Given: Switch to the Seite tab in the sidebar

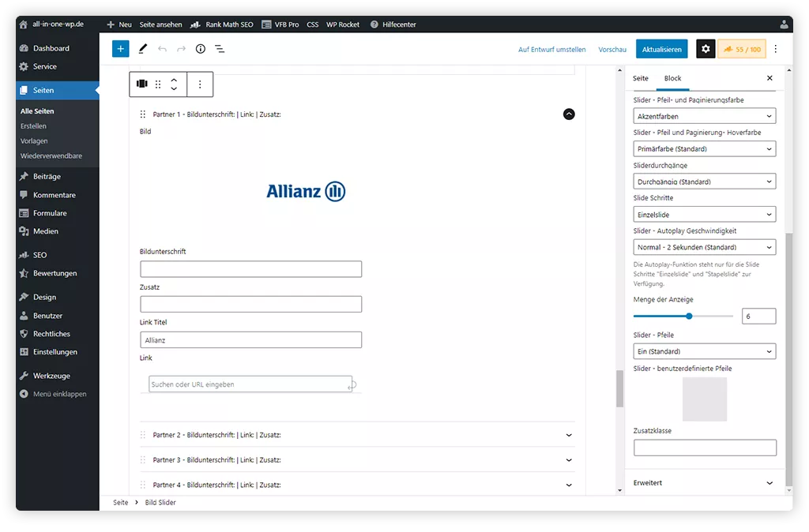Looking at the screenshot, I should (x=640, y=78).
